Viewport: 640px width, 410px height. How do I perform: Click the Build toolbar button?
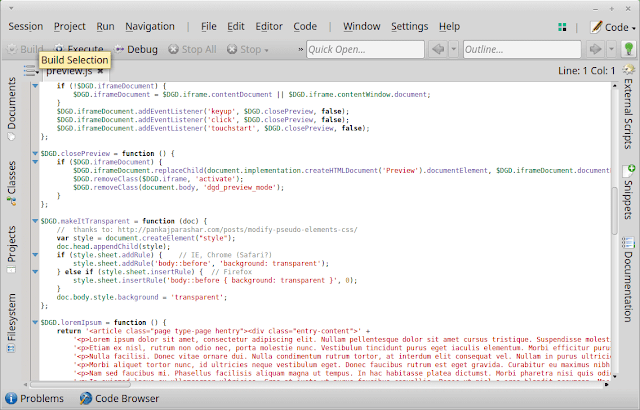[24, 49]
